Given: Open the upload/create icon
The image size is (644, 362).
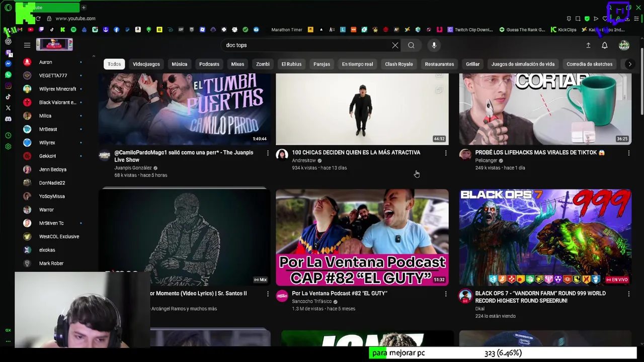Looking at the screenshot, I should pos(588,45).
